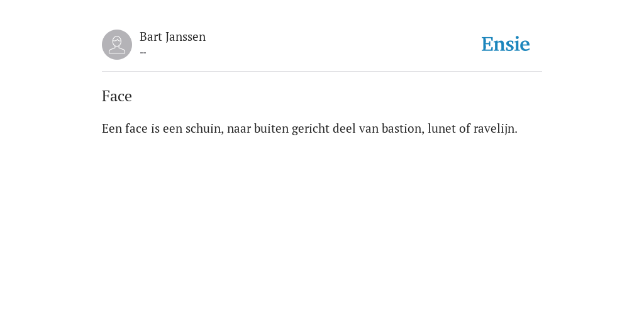Click the horizontal divider below the header
The width and height of the screenshot is (644, 322).
[x=322, y=72]
